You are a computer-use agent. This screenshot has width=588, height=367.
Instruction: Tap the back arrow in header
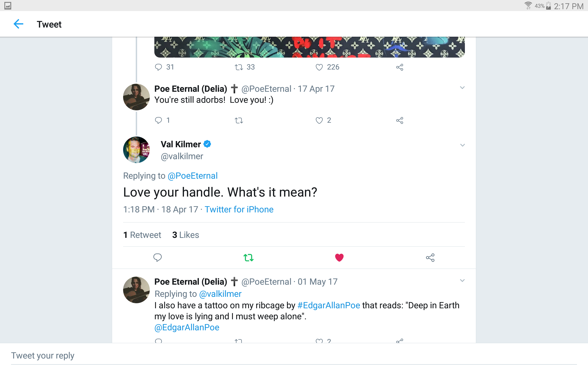click(x=18, y=24)
